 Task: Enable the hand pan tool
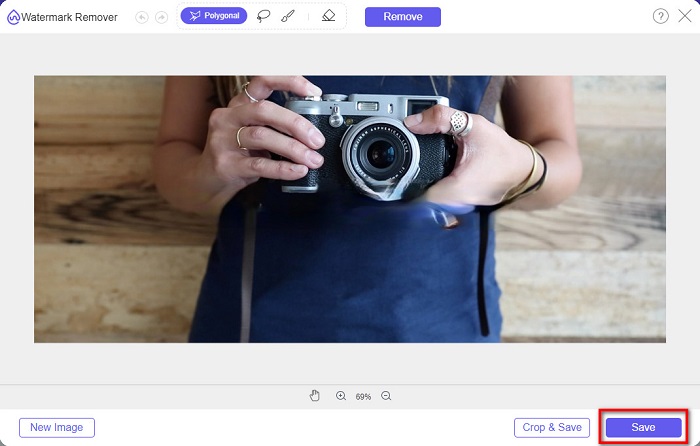[314, 396]
